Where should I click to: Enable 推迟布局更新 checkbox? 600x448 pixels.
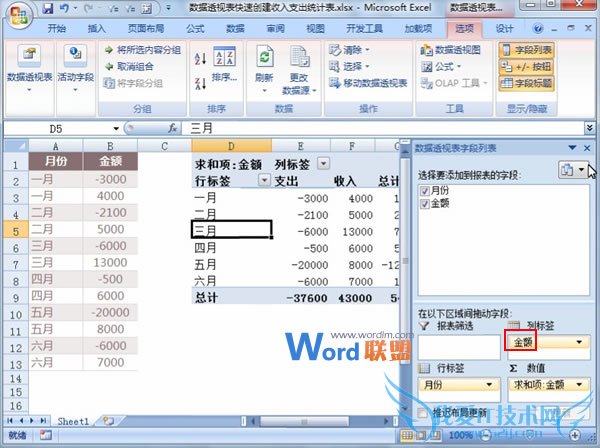(x=422, y=413)
